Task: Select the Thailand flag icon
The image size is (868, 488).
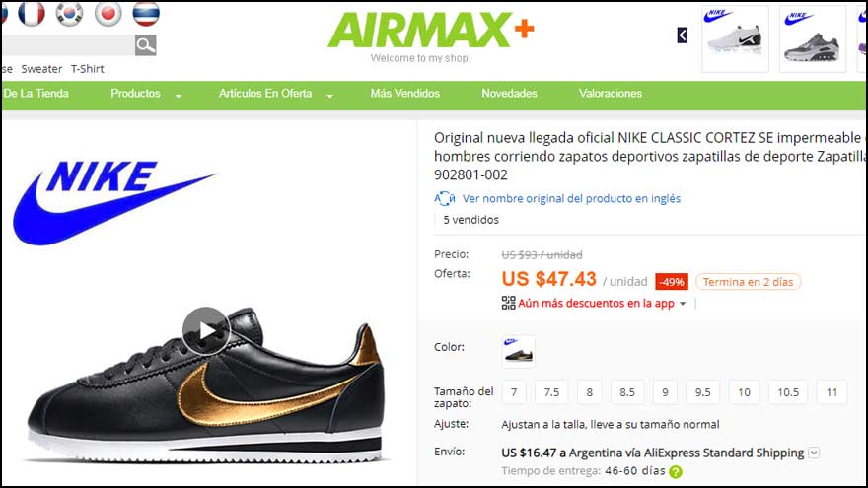Action: click(146, 14)
